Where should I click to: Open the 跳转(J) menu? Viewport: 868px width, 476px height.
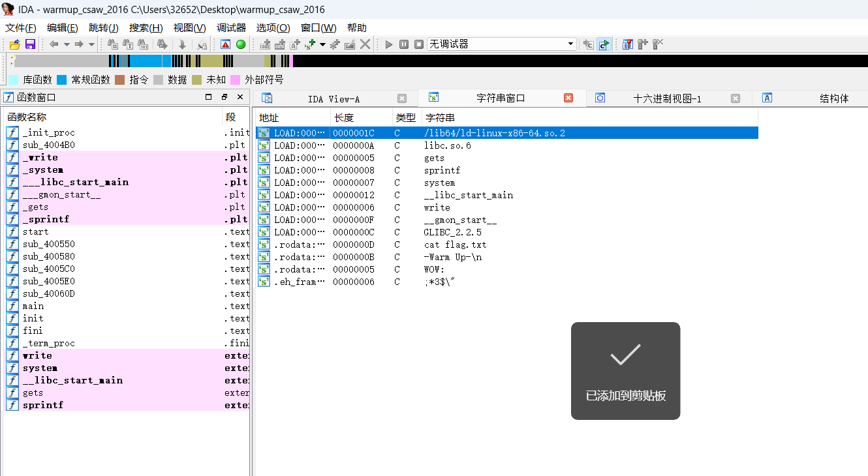click(x=104, y=27)
